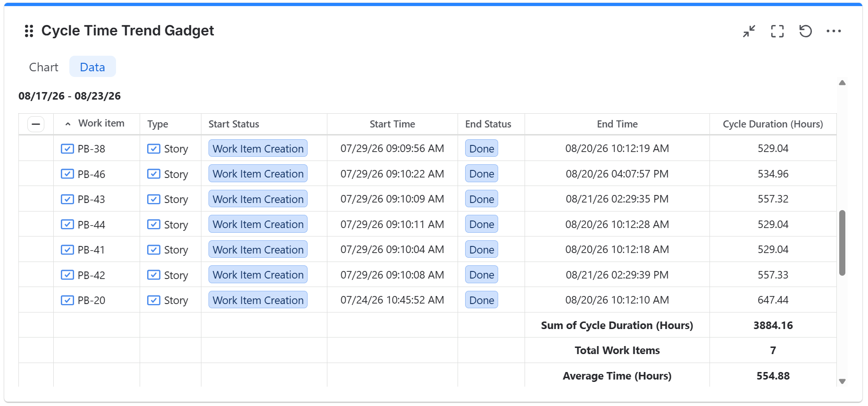Click cycle duration value 647.44
This screenshot has width=868, height=406.
point(773,300)
